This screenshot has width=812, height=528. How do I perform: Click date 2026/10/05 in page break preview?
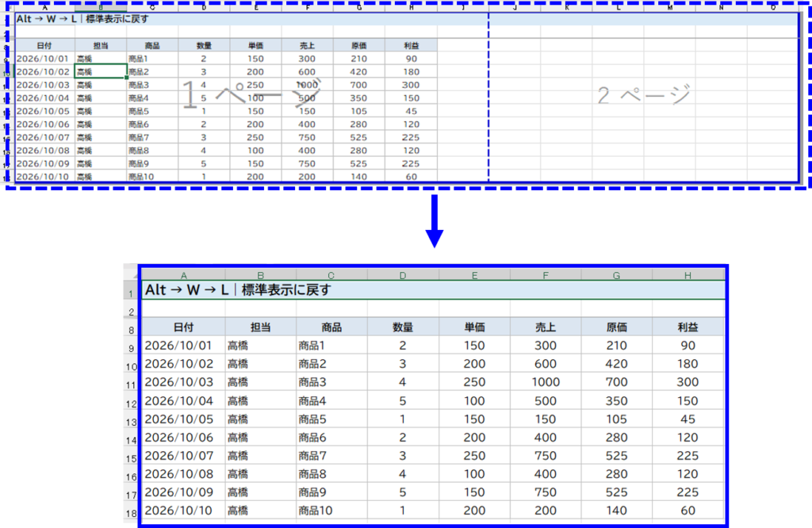coord(44,111)
